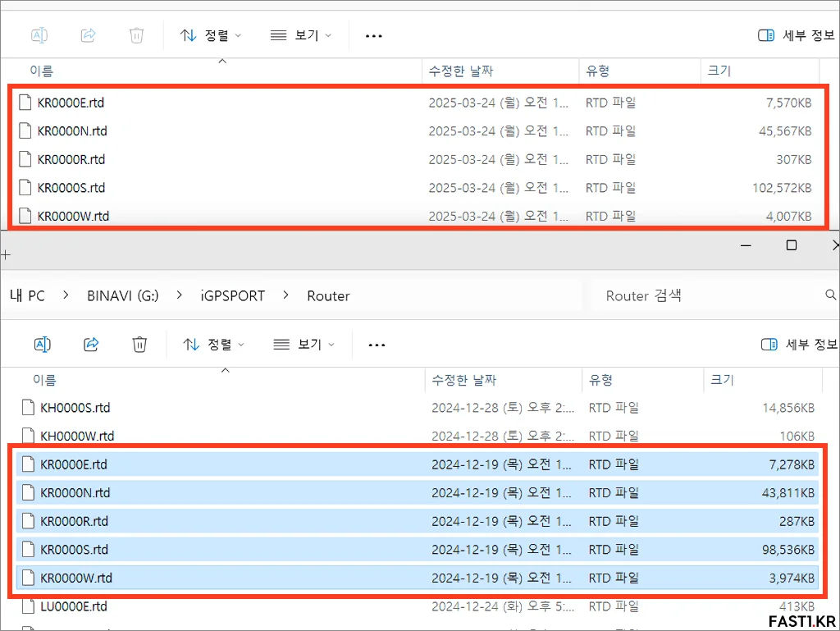Select KR0000R.rtd sized 307KB in upper window
Screen dimensions: 840x631
tap(415, 159)
